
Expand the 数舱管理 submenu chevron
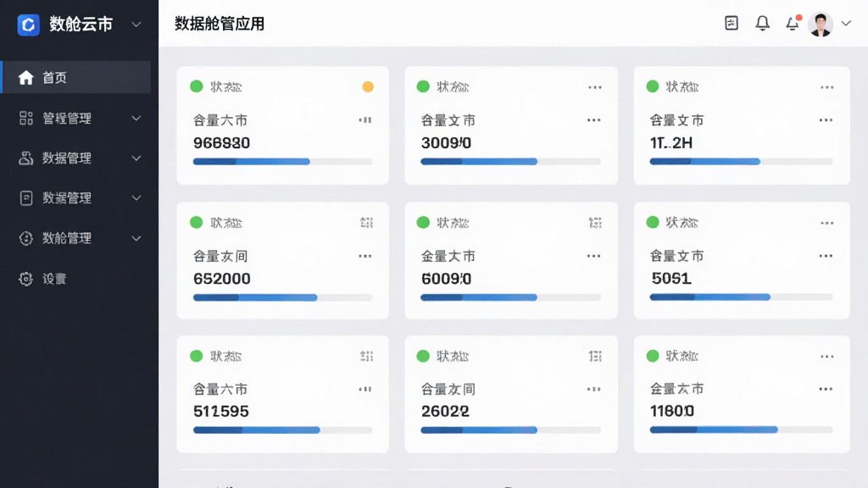[136, 238]
